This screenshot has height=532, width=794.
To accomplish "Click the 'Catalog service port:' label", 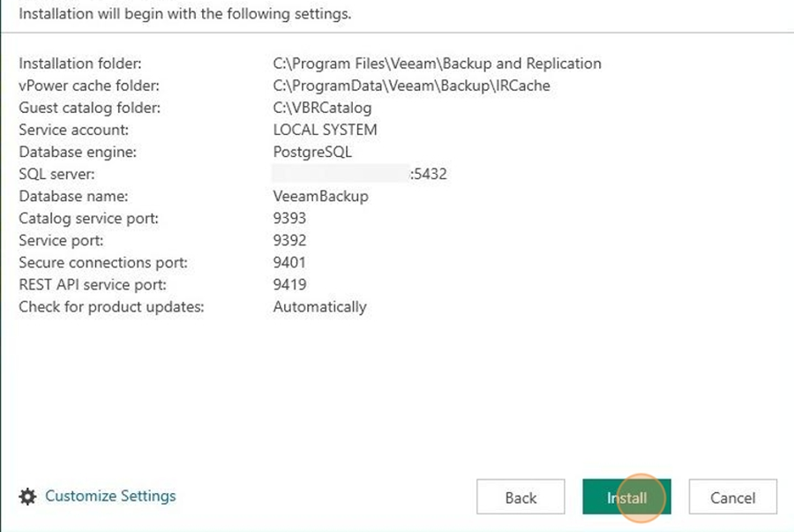I will coord(88,219).
